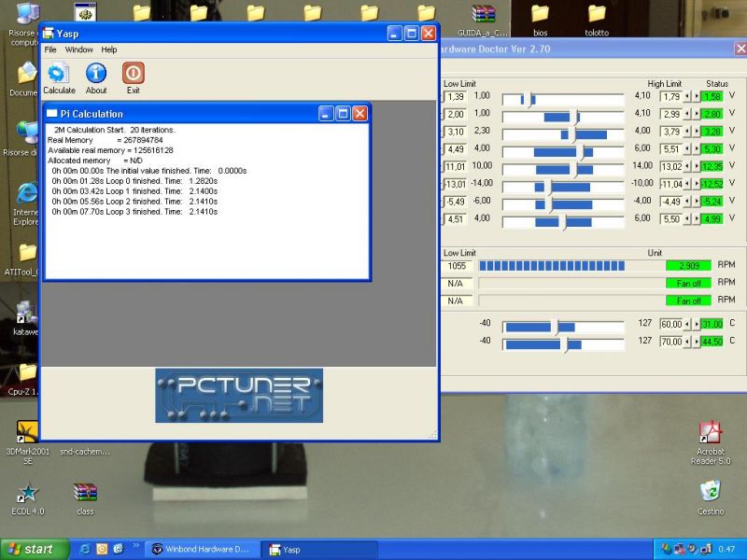The width and height of the screenshot is (747, 560).
Task: Select the tolotto folder on the desktop
Action: (597, 13)
